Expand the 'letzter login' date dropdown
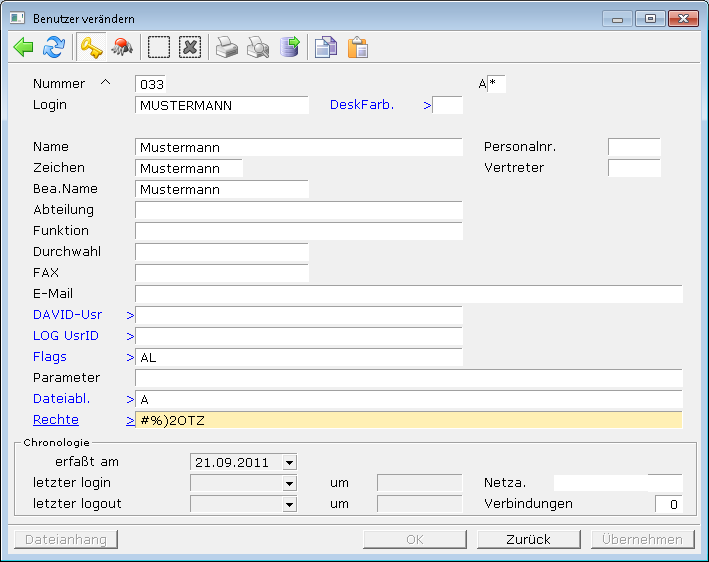 click(290, 483)
